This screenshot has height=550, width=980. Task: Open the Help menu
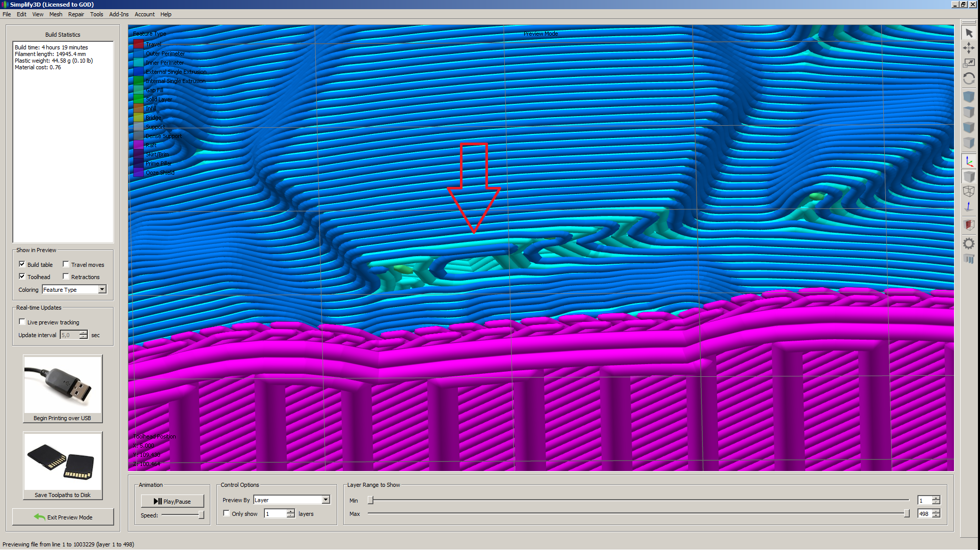point(166,14)
